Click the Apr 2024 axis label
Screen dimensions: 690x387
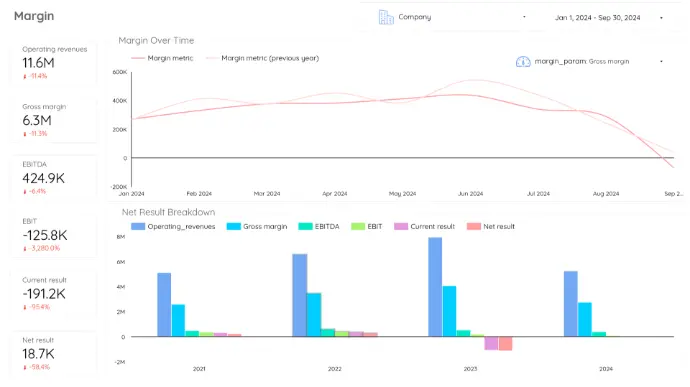coord(334,194)
